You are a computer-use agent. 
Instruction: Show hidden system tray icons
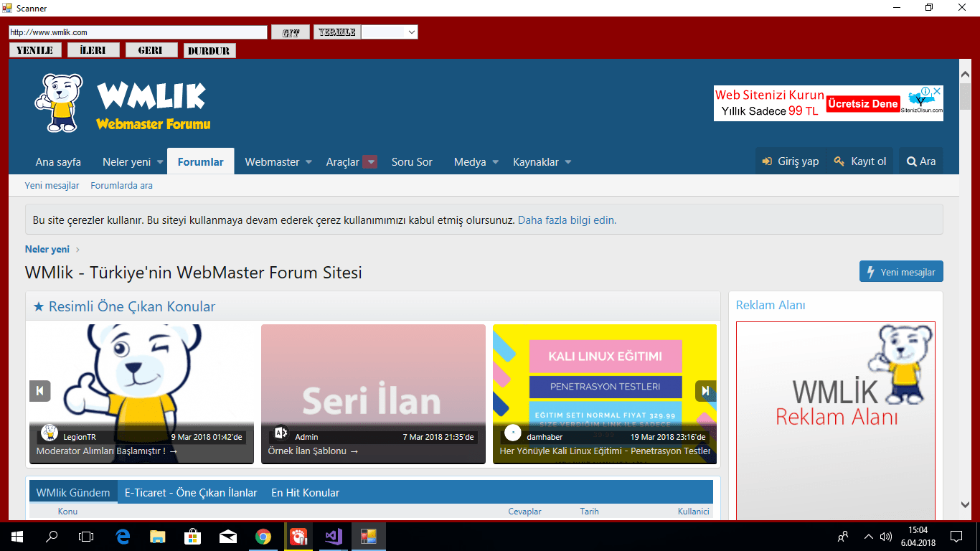click(x=869, y=536)
